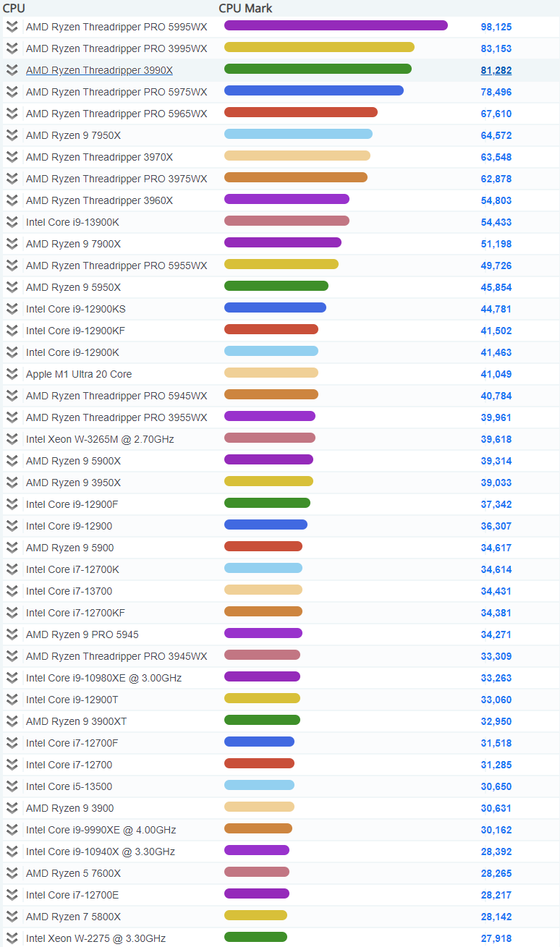The image size is (560, 947).
Task: Expand the AMD Ryzen Threadripper PRO 5995WX row
Action: pos(12,27)
